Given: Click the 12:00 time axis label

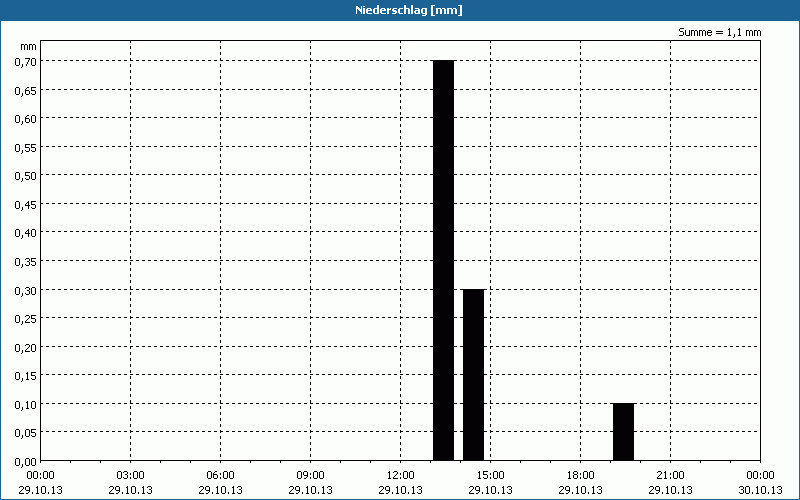Looking at the screenshot, I should click(x=401, y=476).
